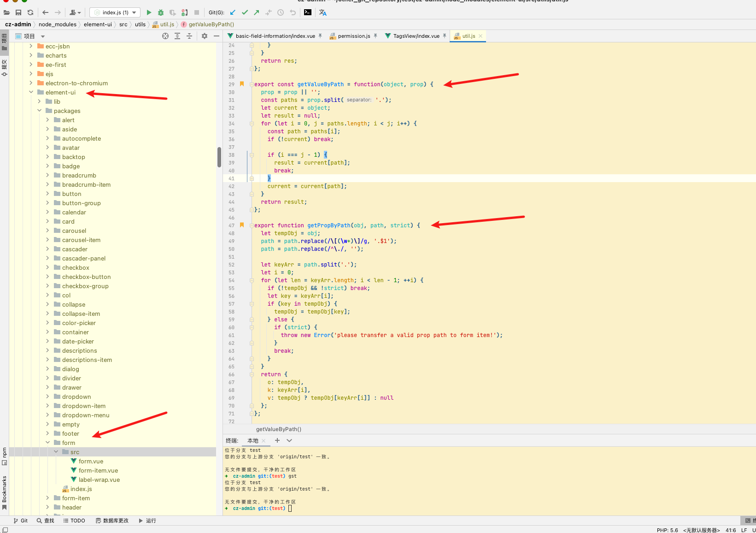
Task: Click the Git Rollback undo icon
Action: click(293, 12)
